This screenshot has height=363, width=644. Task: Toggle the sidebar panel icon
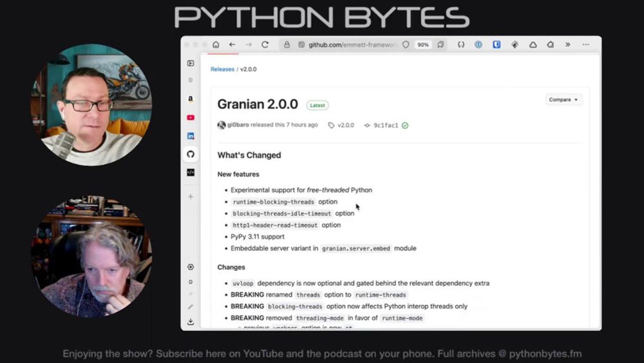[x=191, y=63]
